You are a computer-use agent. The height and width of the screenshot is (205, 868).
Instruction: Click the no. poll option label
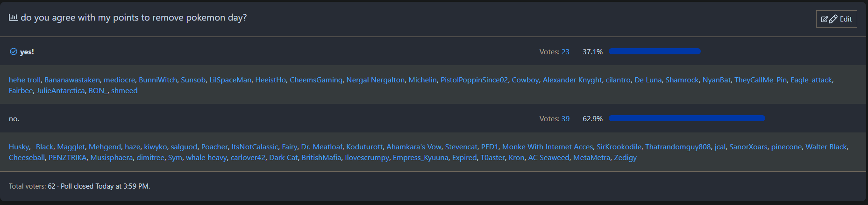coord(14,119)
